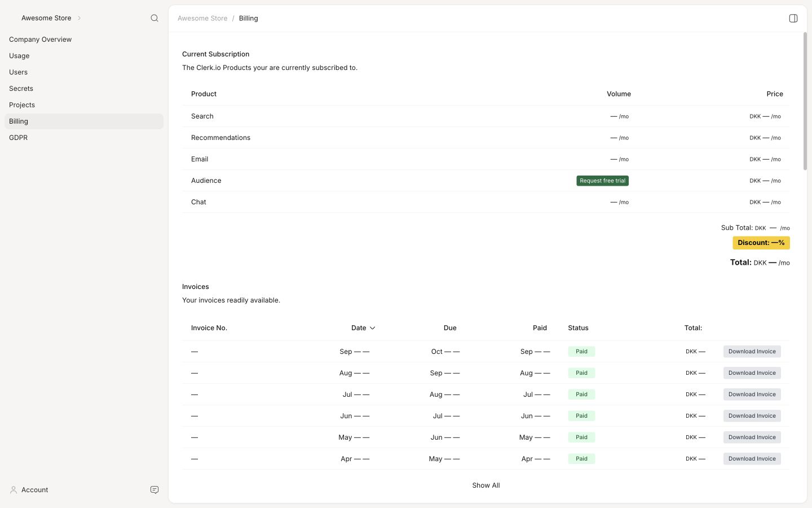The height and width of the screenshot is (508, 812).
Task: Download the Jun invoice
Action: click(752, 416)
